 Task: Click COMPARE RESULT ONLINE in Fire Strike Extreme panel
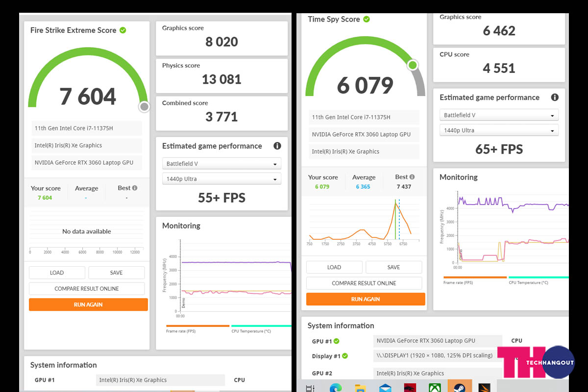87,289
